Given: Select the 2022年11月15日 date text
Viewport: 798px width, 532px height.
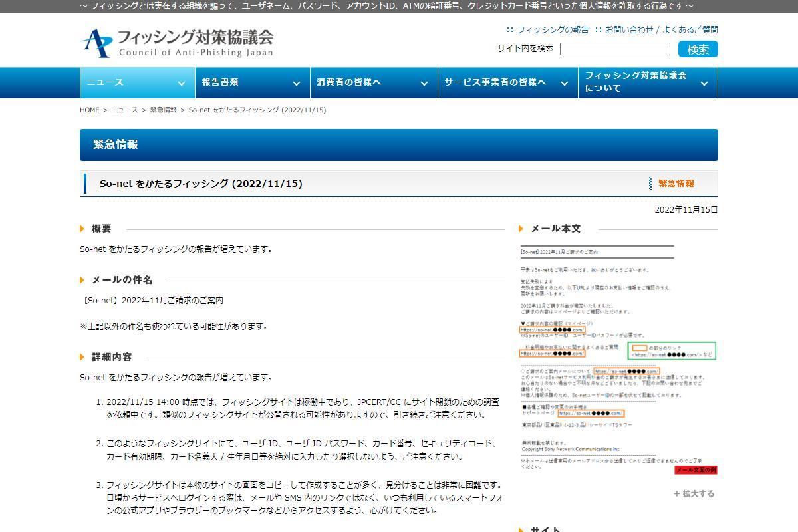Looking at the screenshot, I should coord(686,210).
